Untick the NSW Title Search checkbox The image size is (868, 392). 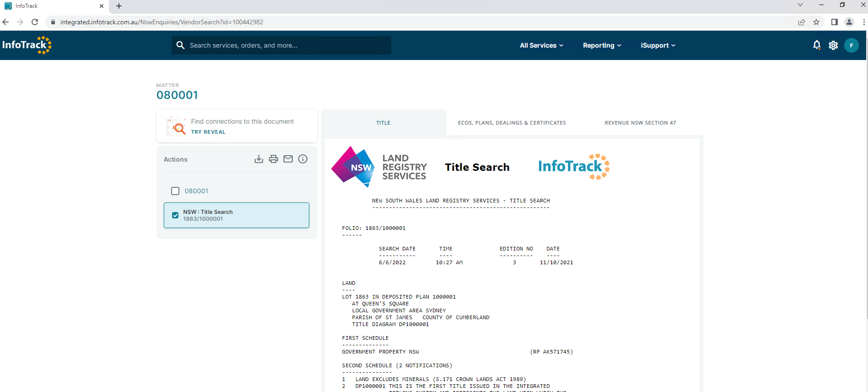[175, 215]
